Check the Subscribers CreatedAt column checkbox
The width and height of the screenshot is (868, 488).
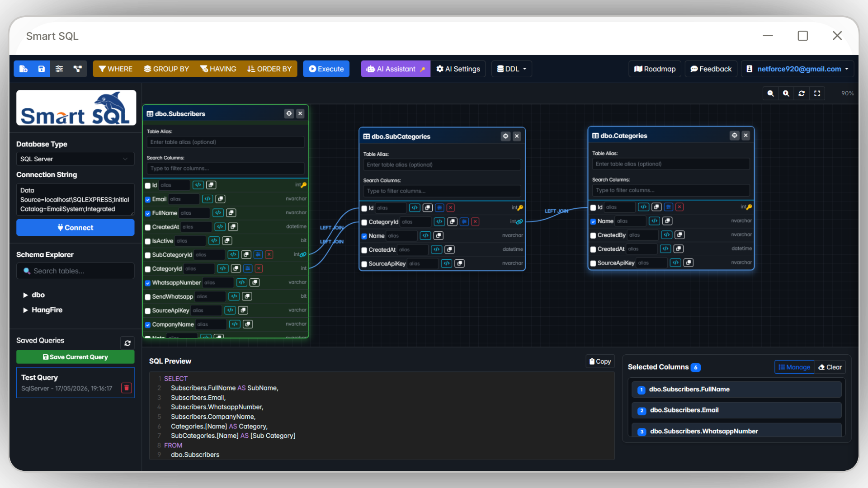pos(148,227)
